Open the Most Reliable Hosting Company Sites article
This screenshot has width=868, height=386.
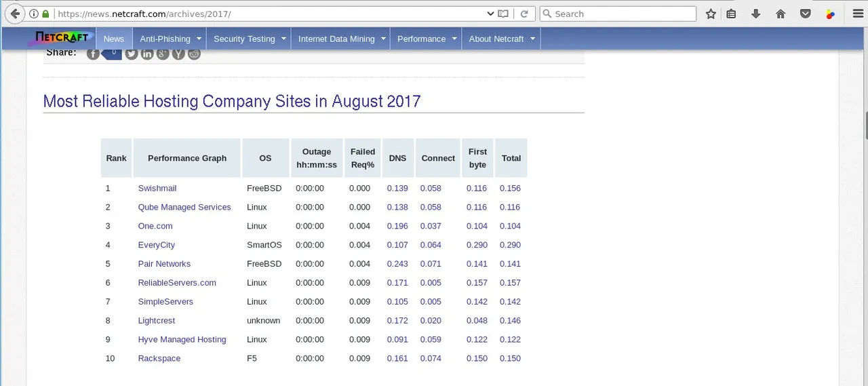click(x=232, y=102)
